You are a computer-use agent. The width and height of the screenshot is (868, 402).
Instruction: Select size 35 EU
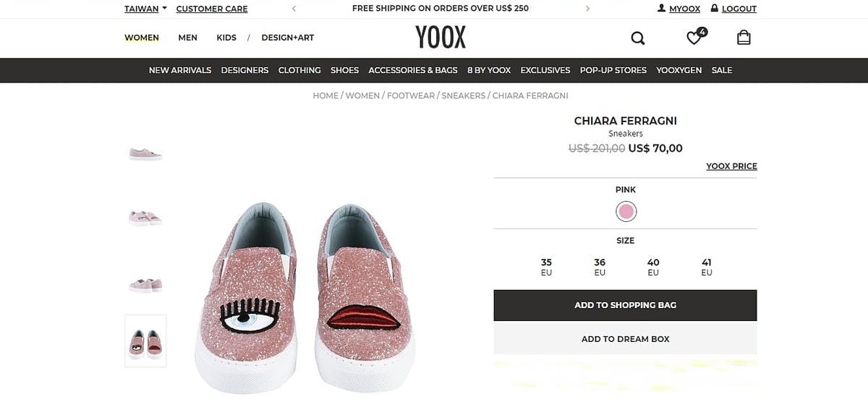pos(546,267)
